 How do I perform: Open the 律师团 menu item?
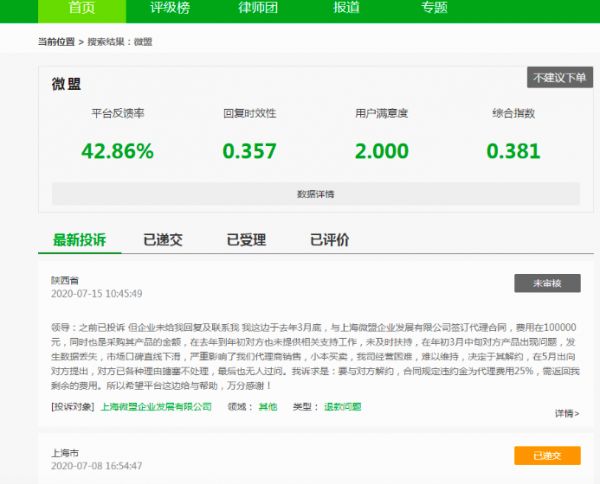[x=257, y=8]
